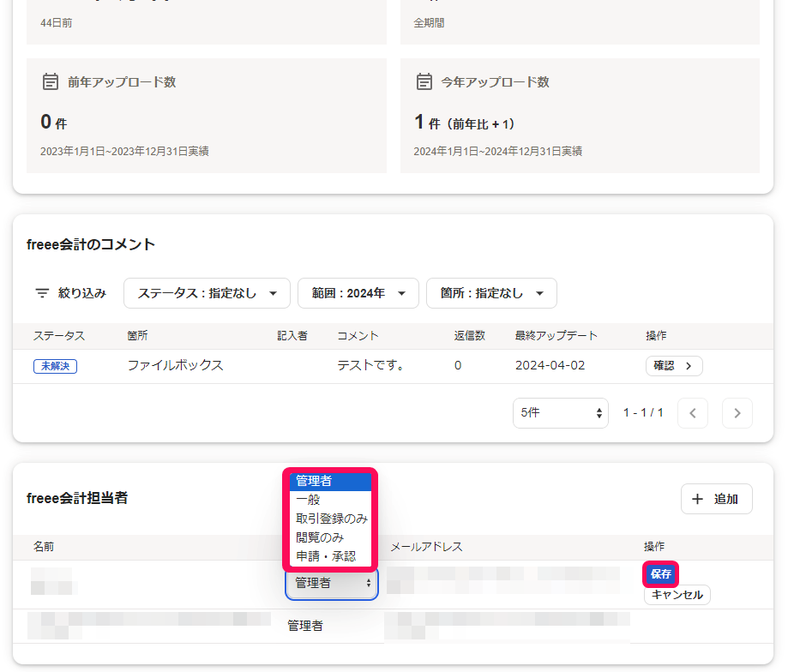Select 管理者 in the role list

pos(331,481)
